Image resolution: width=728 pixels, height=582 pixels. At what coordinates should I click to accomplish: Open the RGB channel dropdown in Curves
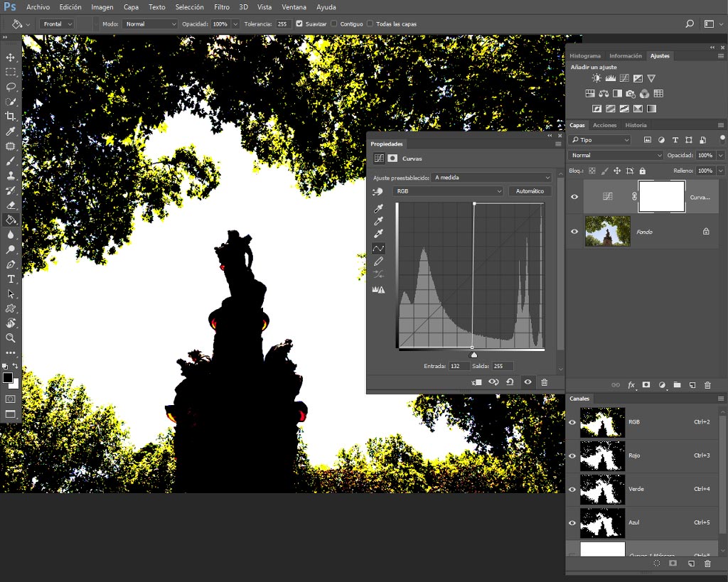[448, 191]
